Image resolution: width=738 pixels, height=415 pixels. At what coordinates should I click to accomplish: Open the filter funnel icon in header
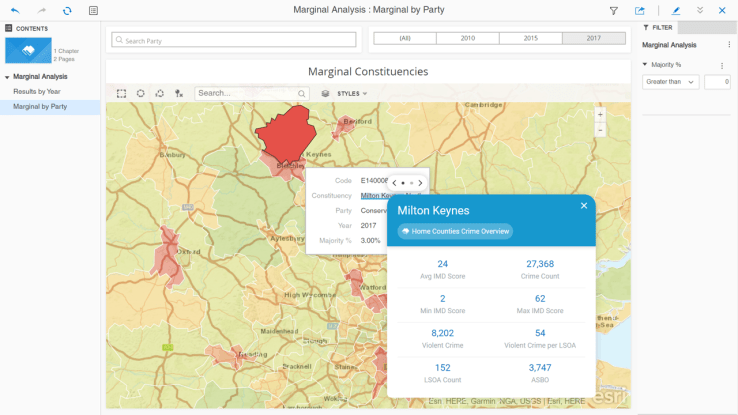614,10
